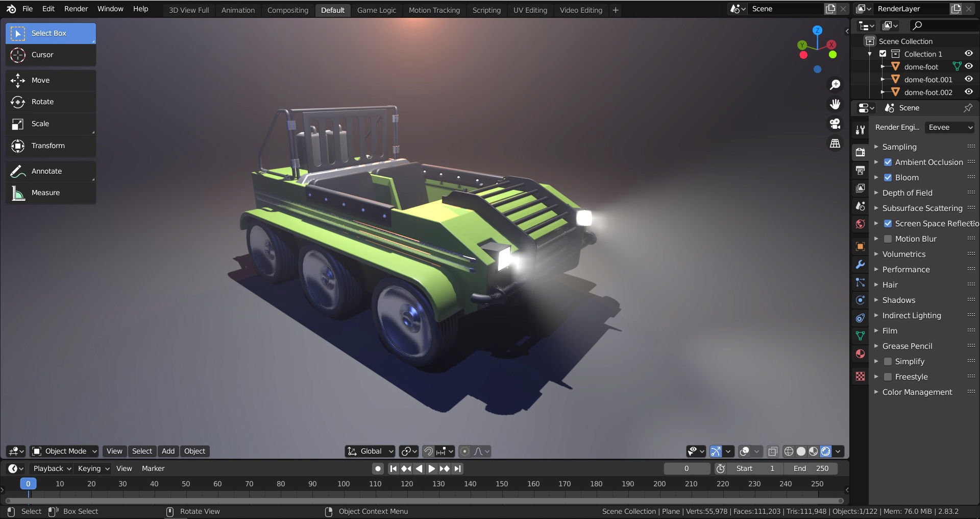Switch to the UV Editing workspace tab
Screen dimensions: 980x519
coord(530,10)
